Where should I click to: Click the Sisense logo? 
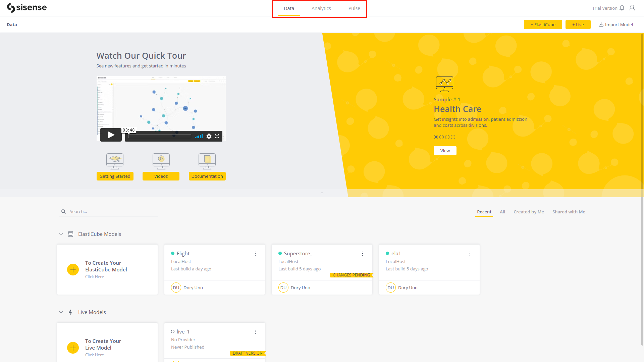point(27,8)
